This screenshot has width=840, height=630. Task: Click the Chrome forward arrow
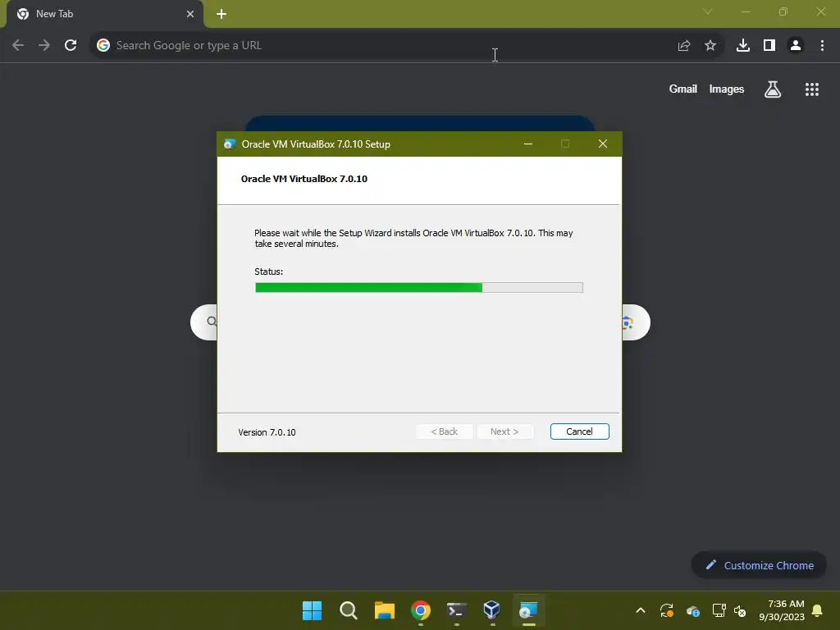[44, 46]
